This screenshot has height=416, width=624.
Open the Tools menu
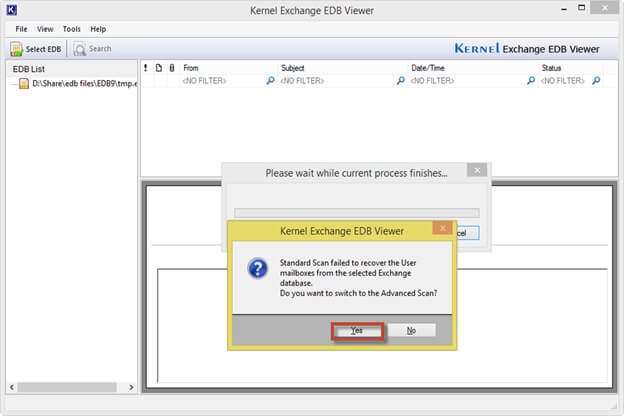point(71,29)
